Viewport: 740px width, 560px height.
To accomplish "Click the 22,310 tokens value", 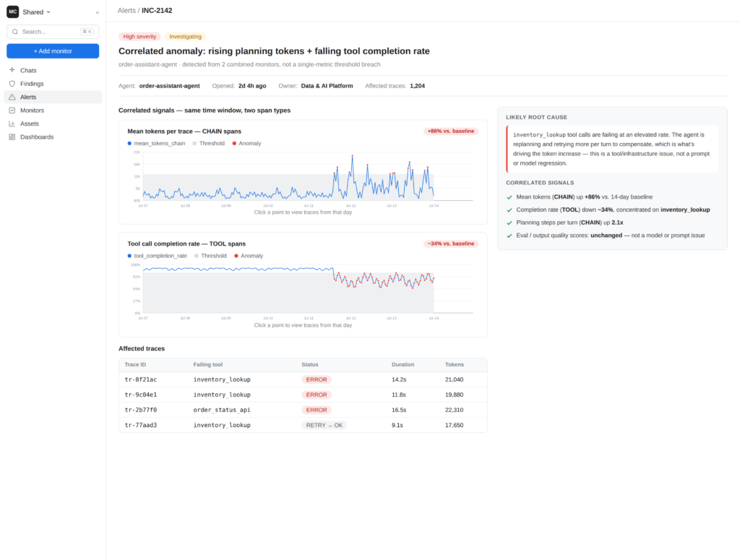I will pos(454,410).
